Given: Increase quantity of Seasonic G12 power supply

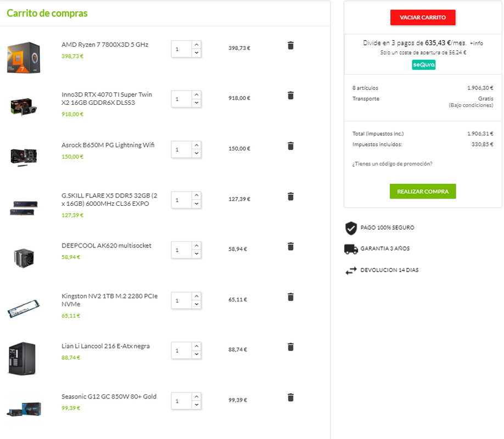Looking at the screenshot, I should click(197, 397).
